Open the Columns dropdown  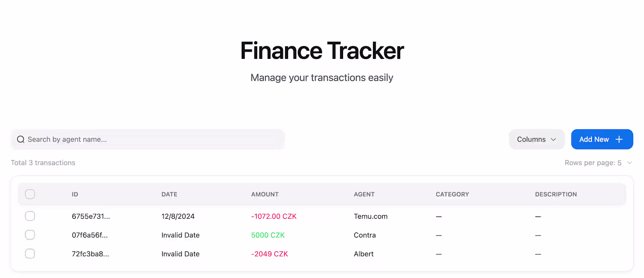[x=536, y=139]
